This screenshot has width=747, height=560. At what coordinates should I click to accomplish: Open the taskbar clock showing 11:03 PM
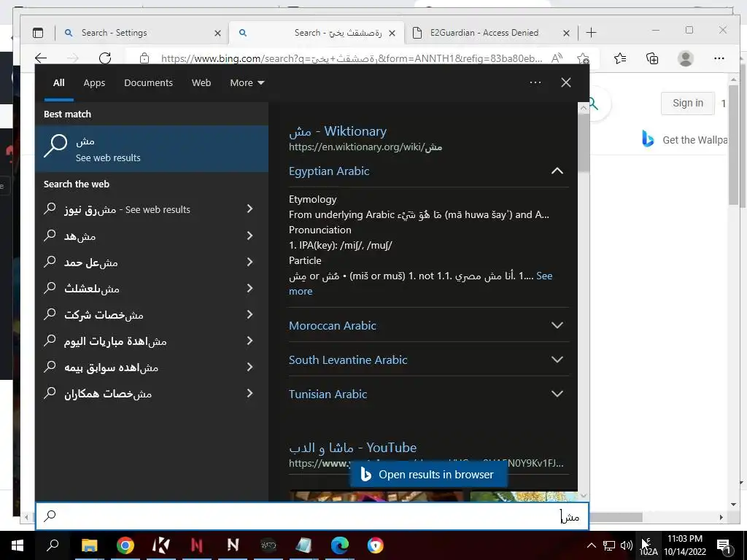pyautogui.click(x=684, y=545)
